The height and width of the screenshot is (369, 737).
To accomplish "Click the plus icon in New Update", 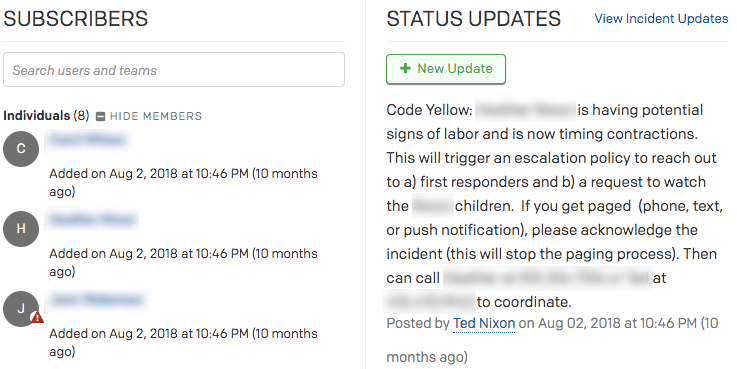I will click(405, 69).
